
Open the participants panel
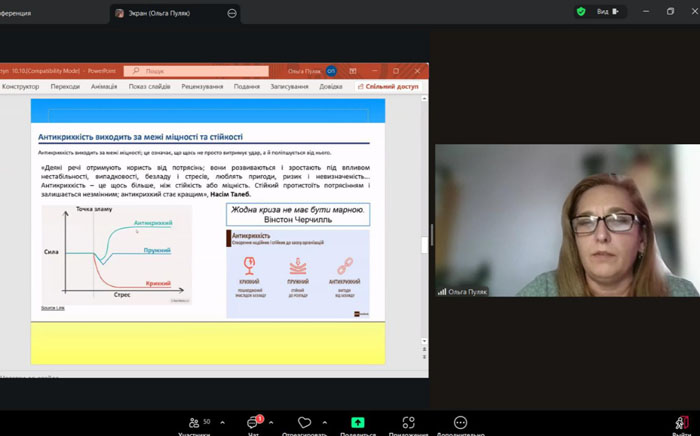pyautogui.click(x=194, y=422)
